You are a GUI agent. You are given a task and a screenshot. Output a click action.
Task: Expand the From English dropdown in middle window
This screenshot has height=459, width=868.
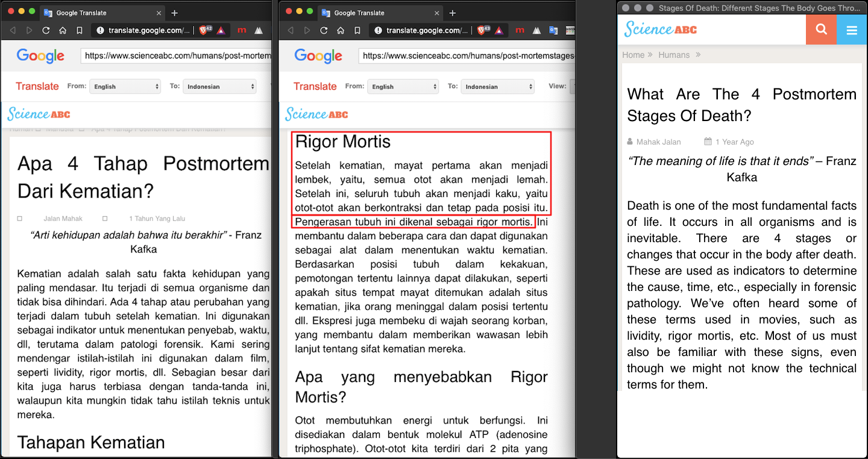click(403, 86)
